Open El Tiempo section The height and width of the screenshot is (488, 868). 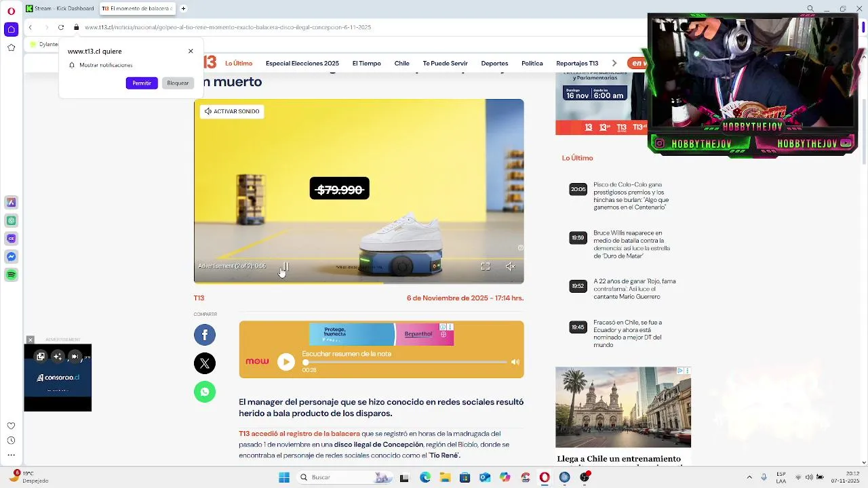point(367,63)
